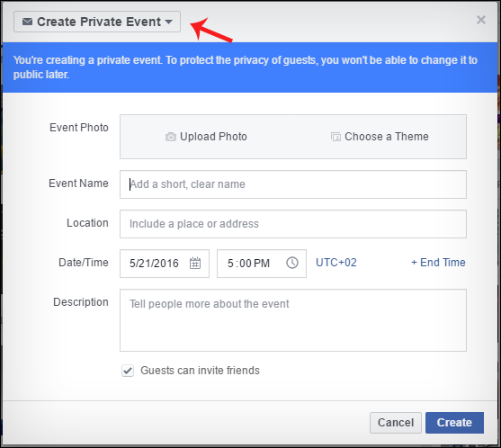Toggle Guests can invite friends checkbox
Viewport: 501px width, 448px height.
128,371
